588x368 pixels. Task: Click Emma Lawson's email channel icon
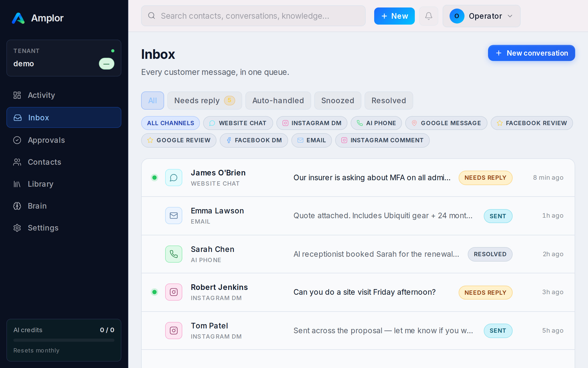(x=174, y=216)
